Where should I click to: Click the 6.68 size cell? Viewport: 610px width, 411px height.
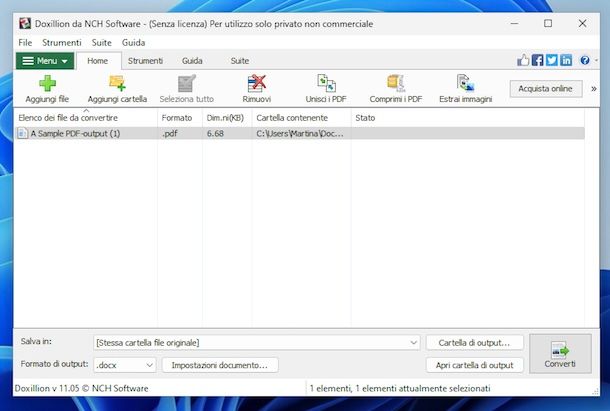[215, 133]
